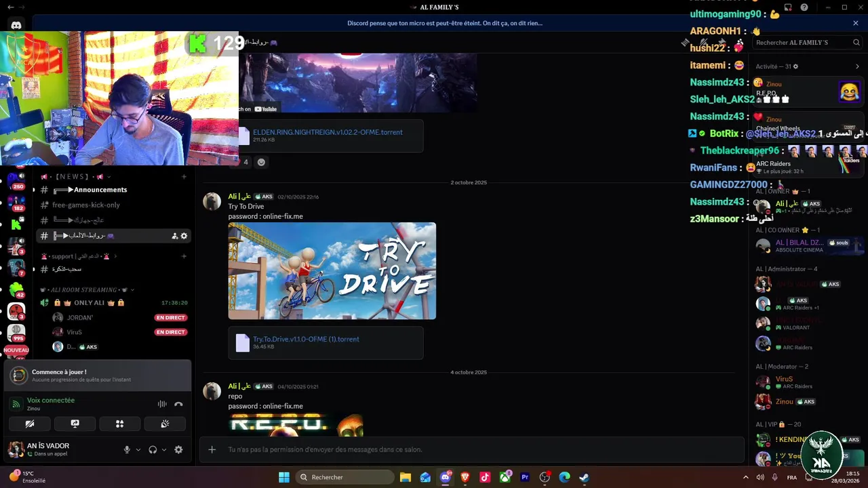
Task: Watch ViruS stream via EN DIRECT badge
Action: tap(171, 332)
